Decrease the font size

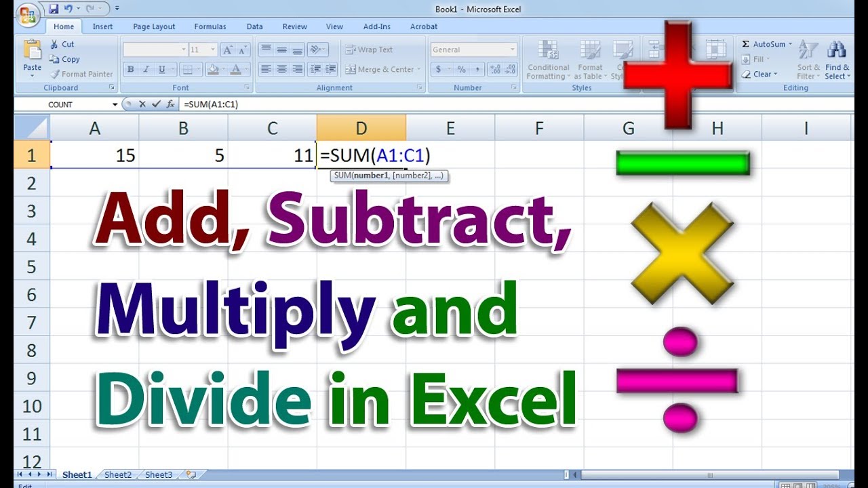point(243,49)
